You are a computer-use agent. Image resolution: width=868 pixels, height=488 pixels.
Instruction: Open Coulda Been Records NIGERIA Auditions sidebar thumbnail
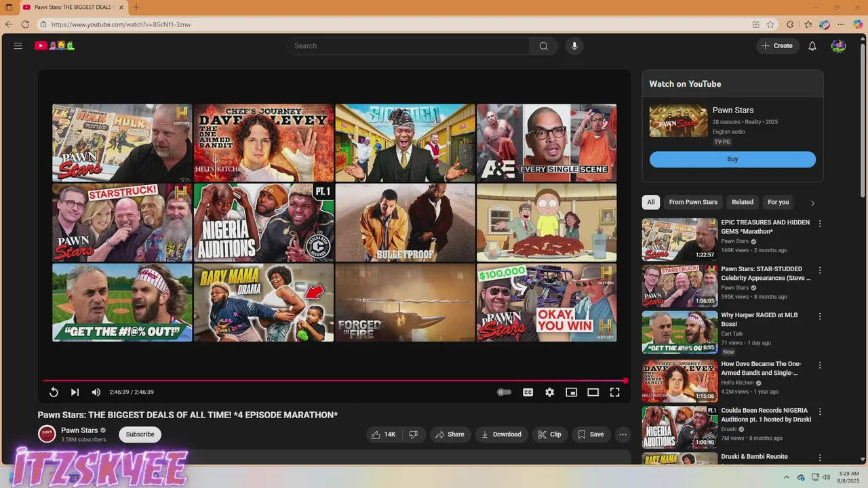coord(679,427)
